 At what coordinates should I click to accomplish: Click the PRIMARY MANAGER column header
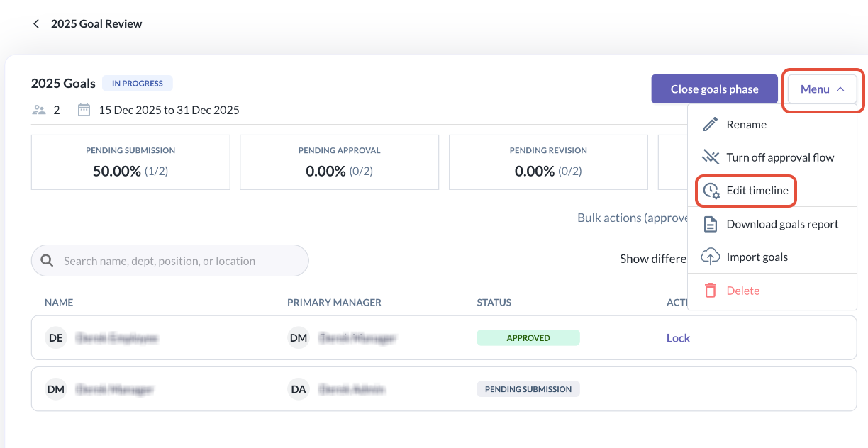pyautogui.click(x=334, y=303)
